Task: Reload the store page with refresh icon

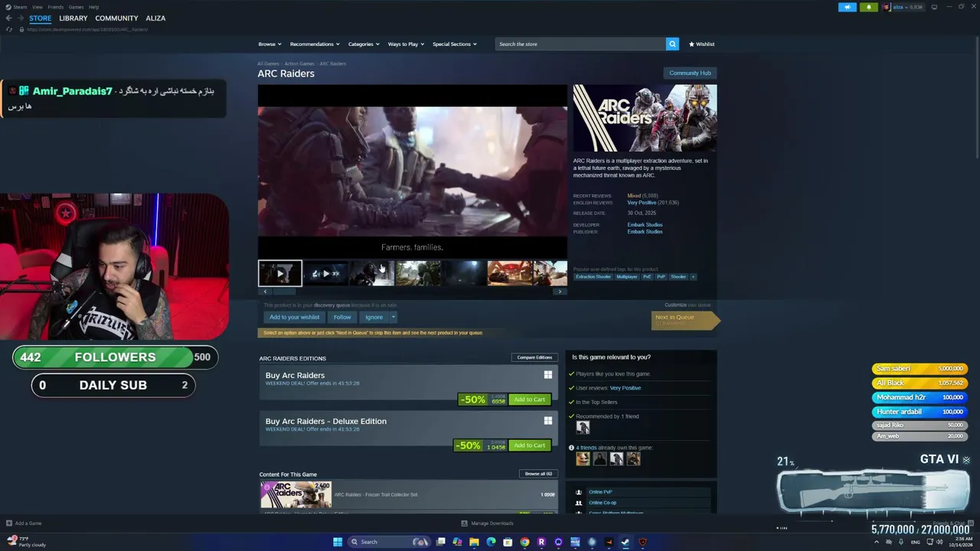Action: pyautogui.click(x=9, y=29)
